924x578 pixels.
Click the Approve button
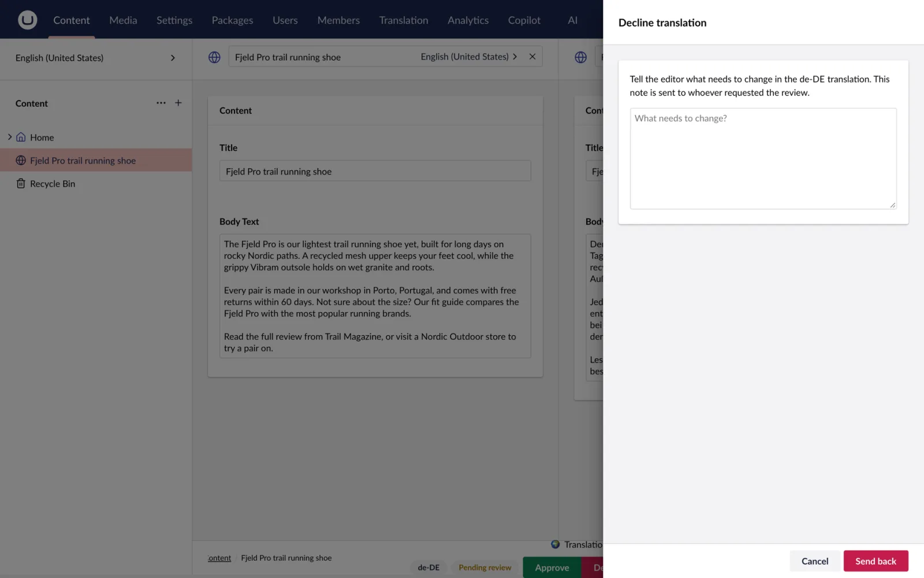[x=552, y=567]
